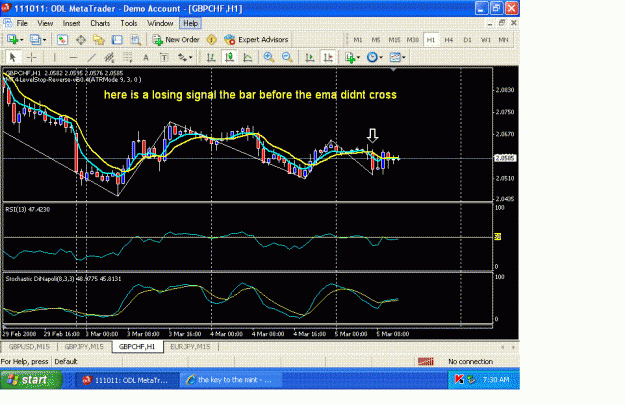Click the 2.0585 current price label
The width and height of the screenshot is (625, 405).
(505, 158)
